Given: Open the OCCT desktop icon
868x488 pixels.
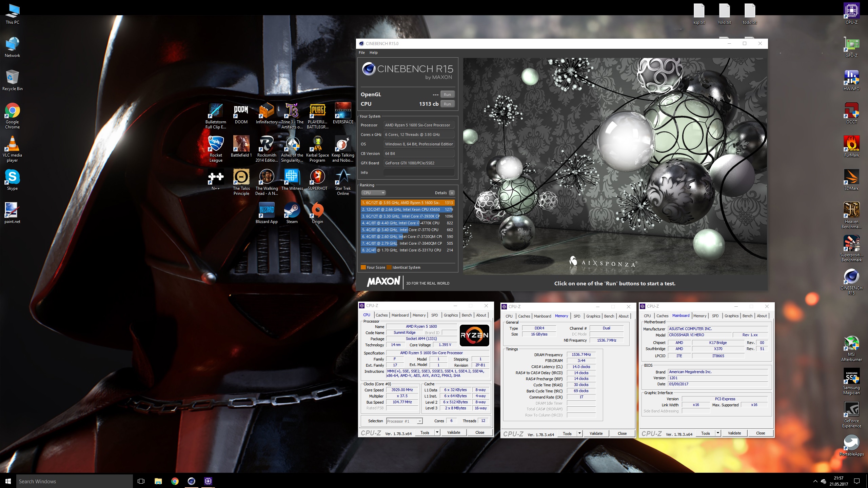Looking at the screenshot, I should click(x=851, y=113).
